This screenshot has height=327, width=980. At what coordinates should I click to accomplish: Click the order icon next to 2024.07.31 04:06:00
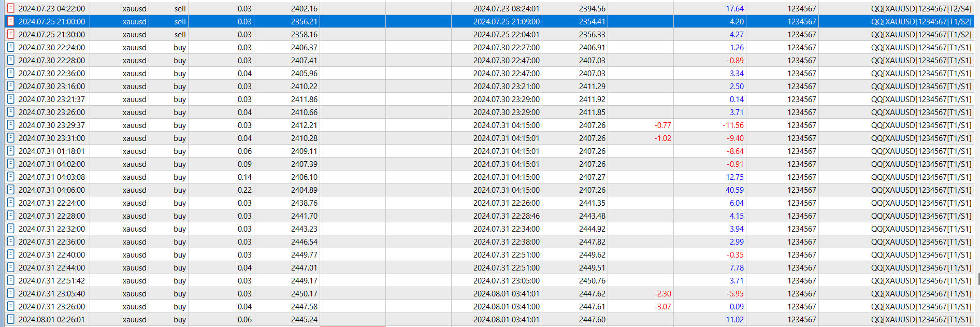[x=10, y=190]
